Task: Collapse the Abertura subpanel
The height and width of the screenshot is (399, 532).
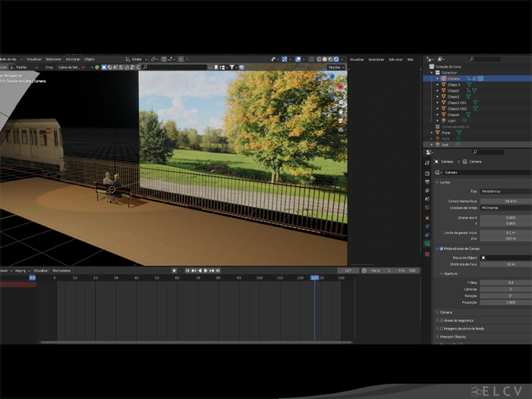Action: click(x=442, y=273)
